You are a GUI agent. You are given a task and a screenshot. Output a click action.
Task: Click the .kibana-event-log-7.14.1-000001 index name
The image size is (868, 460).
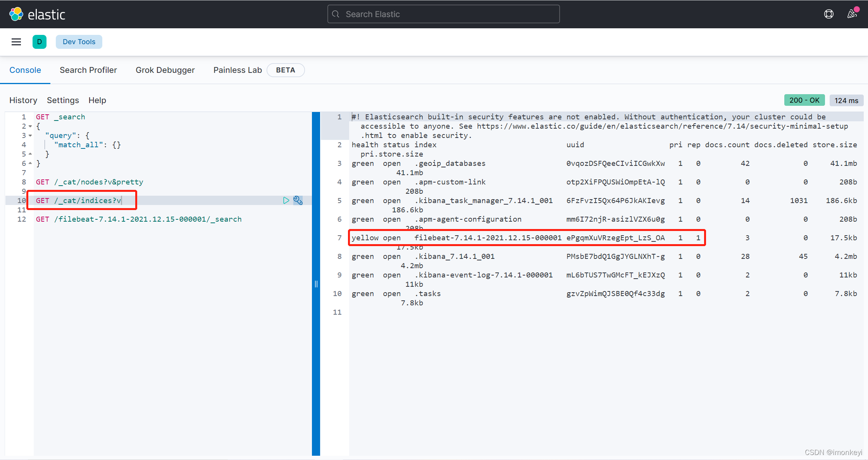click(484, 275)
